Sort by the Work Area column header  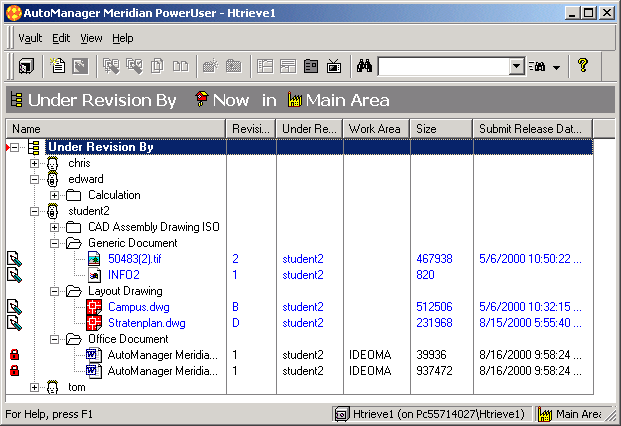click(x=376, y=129)
